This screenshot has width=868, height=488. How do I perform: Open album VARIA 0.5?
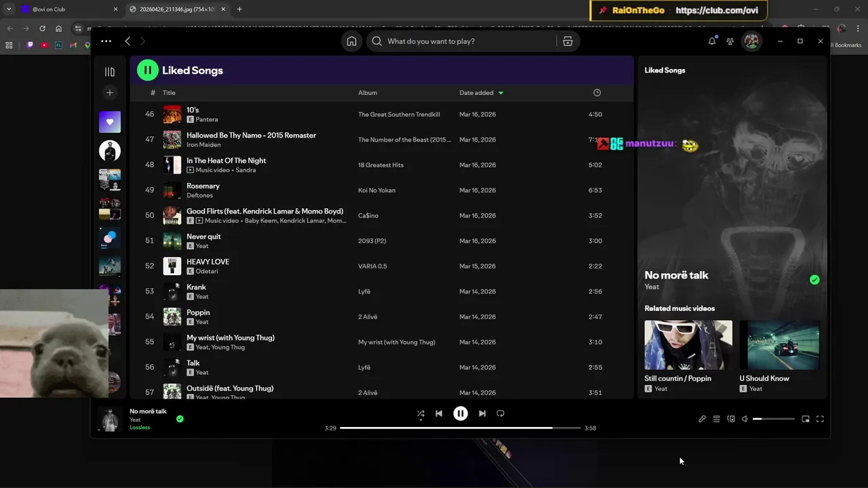pyautogui.click(x=372, y=266)
